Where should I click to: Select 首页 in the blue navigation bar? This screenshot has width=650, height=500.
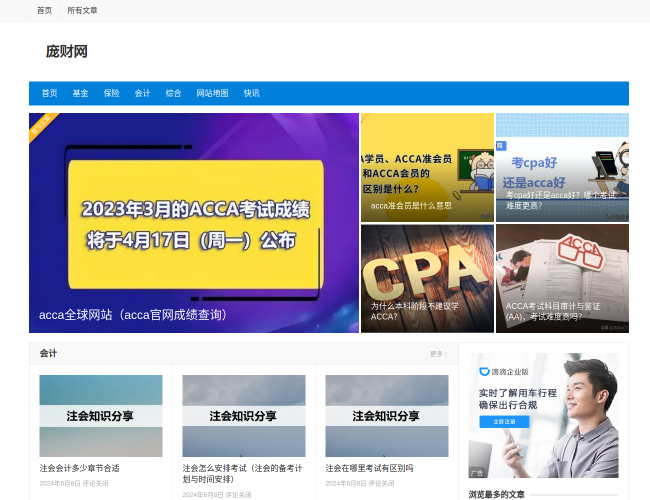(x=49, y=93)
